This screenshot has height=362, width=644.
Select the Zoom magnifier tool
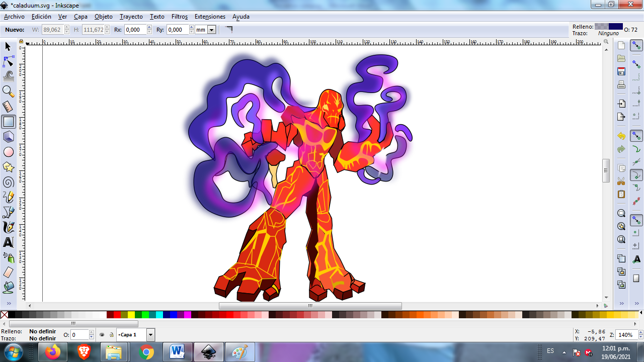(8, 92)
